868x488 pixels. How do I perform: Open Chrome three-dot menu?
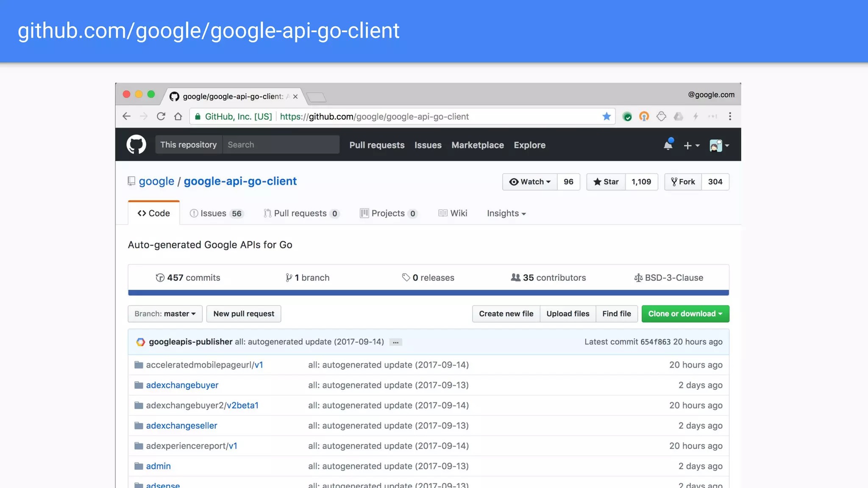click(730, 116)
